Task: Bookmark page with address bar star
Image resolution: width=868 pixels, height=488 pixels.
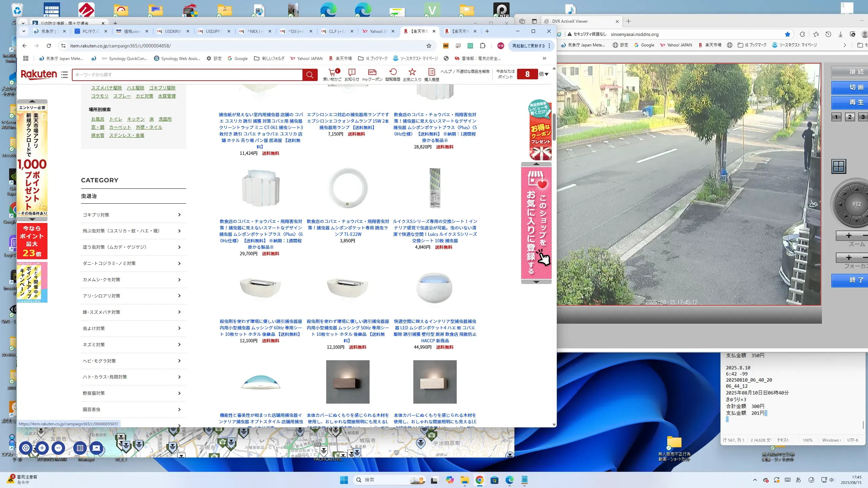Action: pos(429,46)
